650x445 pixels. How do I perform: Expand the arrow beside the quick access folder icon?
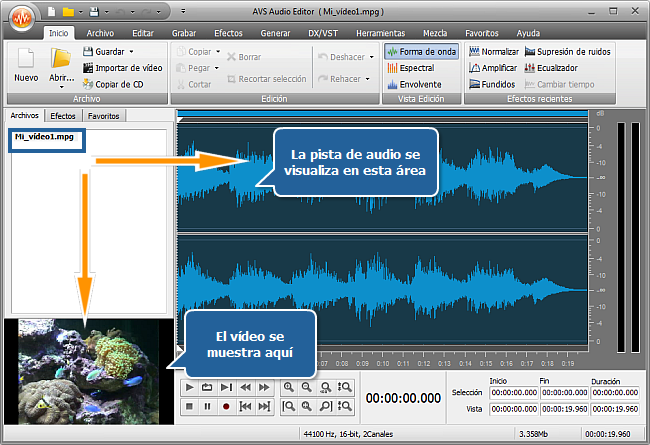(x=81, y=12)
